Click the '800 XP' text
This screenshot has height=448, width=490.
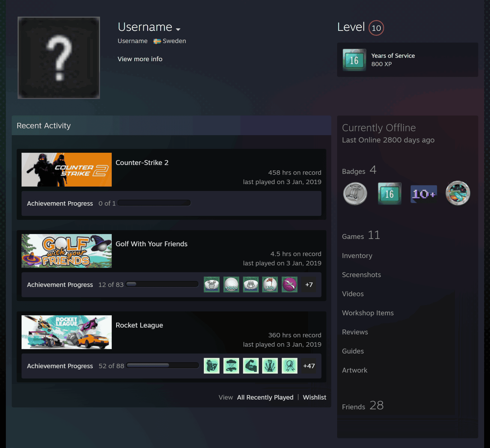381,64
